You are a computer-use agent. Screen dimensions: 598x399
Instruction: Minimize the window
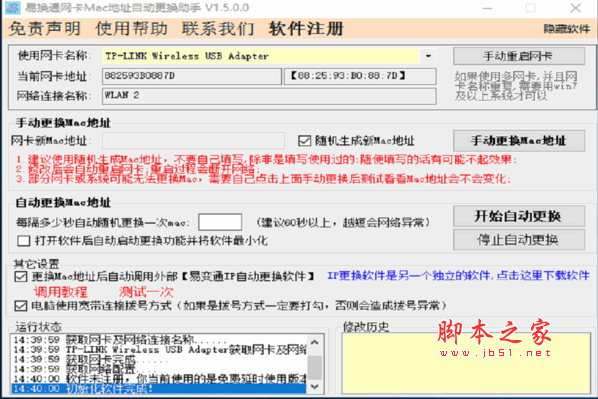(487, 8)
